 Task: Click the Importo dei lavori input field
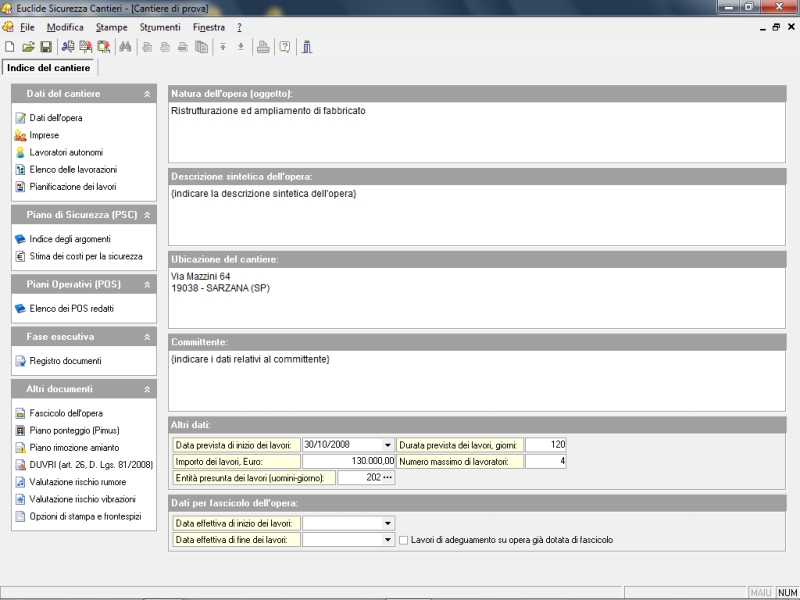click(348, 462)
